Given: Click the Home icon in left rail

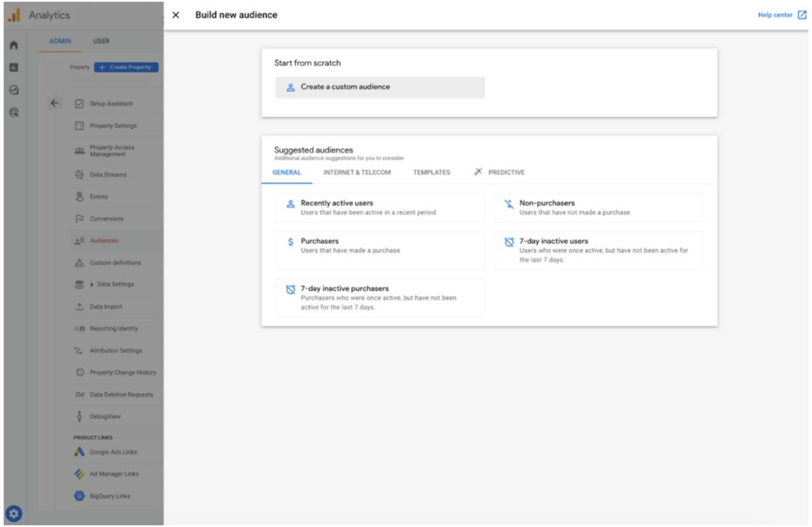Looking at the screenshot, I should 14,46.
